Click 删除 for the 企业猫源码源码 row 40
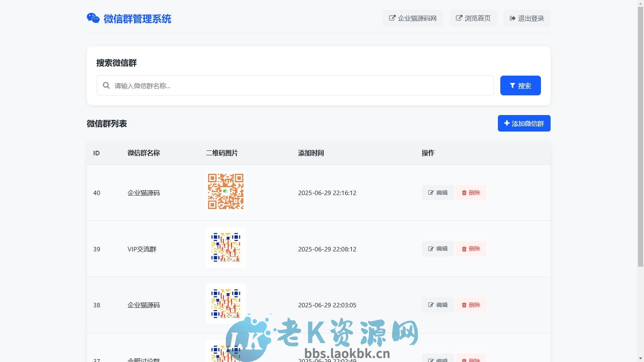The width and height of the screenshot is (644, 362). (471, 193)
